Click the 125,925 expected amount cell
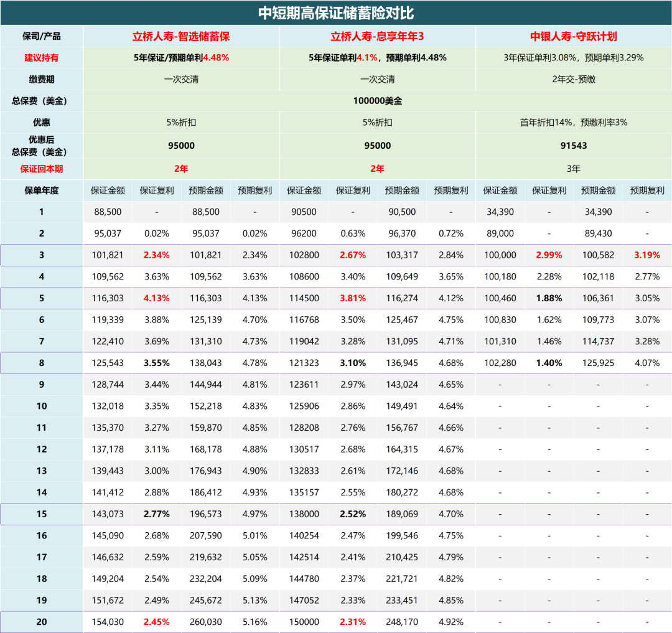The width and height of the screenshot is (672, 633). click(x=598, y=363)
